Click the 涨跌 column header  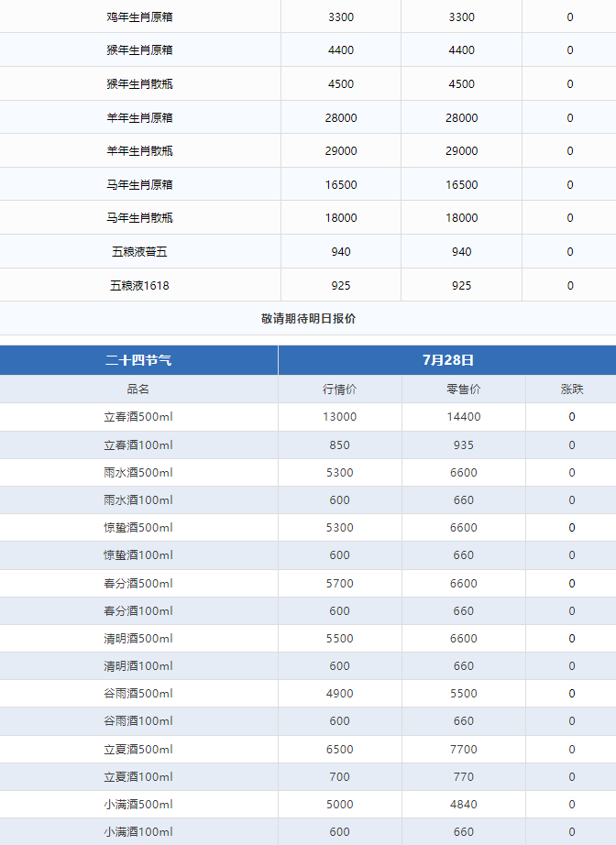[572, 390]
